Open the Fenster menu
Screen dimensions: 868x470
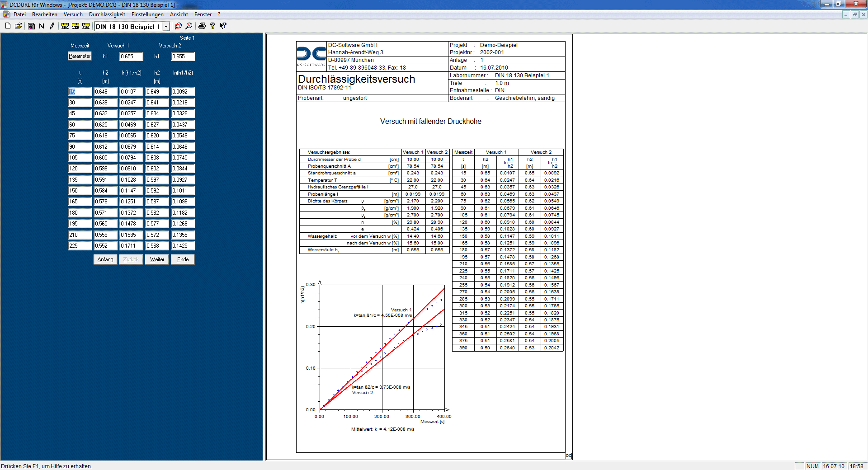(x=203, y=14)
